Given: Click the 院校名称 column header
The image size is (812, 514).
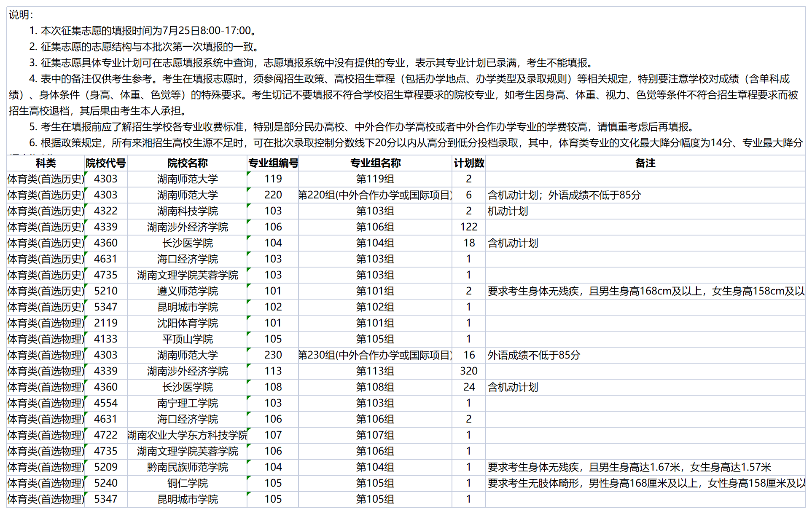Looking at the screenshot, I should coord(187,163).
